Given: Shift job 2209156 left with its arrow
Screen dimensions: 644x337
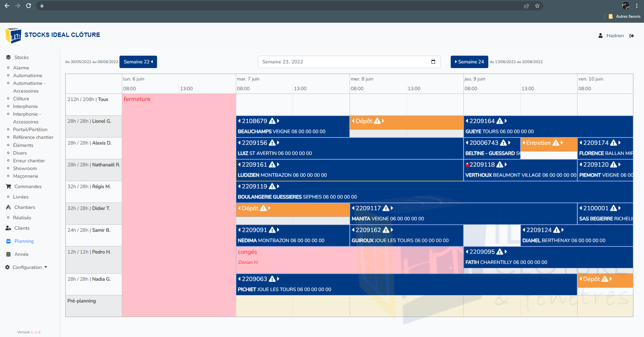Looking at the screenshot, I should (x=239, y=143).
